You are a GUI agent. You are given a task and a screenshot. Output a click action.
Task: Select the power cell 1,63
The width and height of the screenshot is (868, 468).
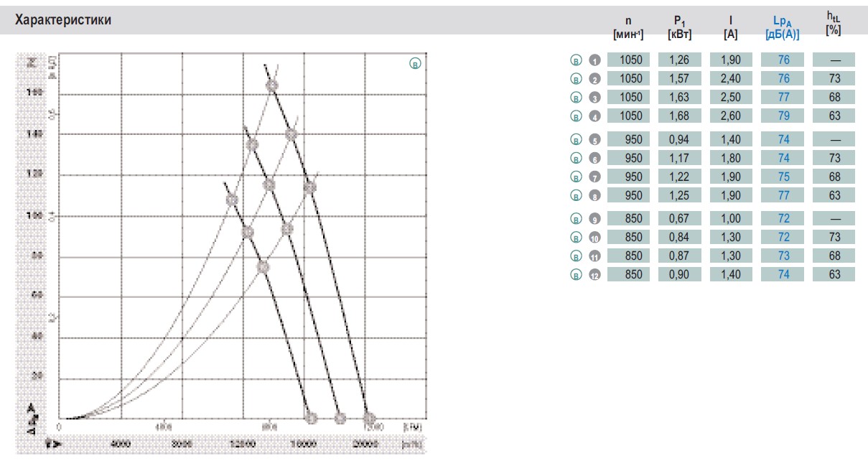coord(679,98)
